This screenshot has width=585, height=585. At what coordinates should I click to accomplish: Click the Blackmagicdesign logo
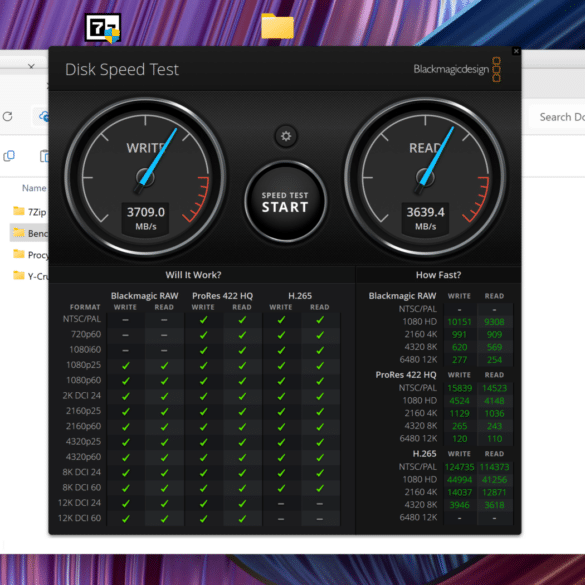457,69
